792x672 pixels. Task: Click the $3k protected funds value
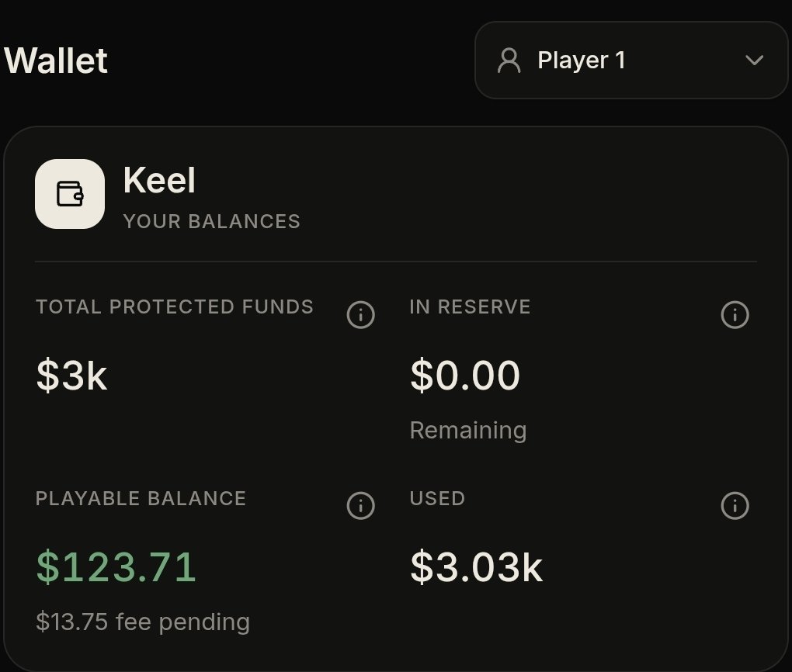coord(71,375)
